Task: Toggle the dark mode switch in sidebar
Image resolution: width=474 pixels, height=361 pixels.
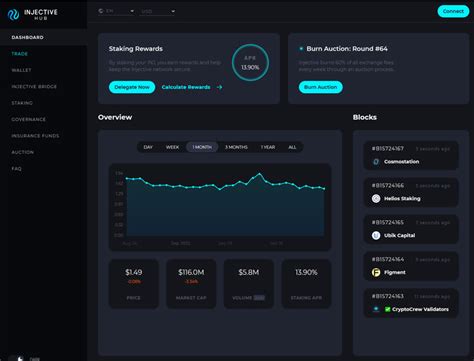Action: (17, 358)
